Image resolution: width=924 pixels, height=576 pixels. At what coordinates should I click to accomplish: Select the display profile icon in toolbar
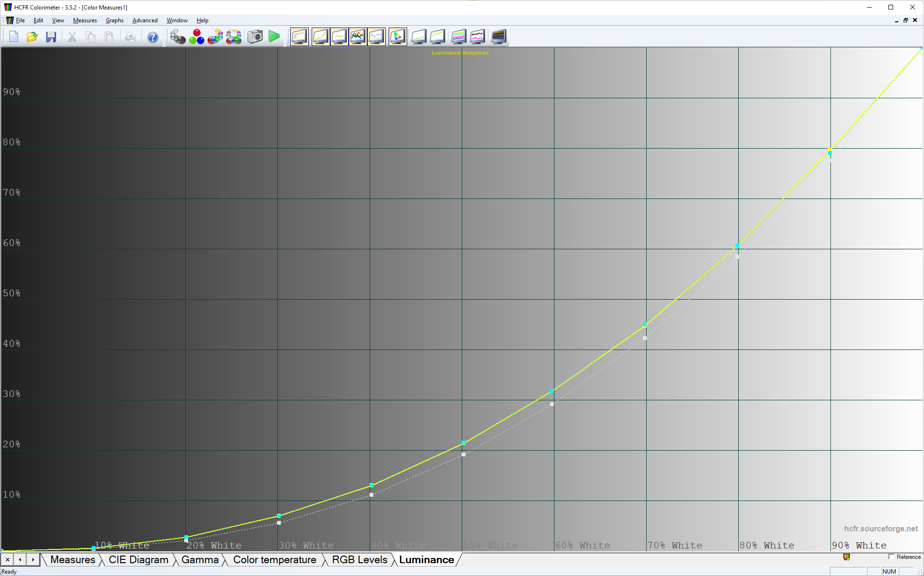point(397,37)
